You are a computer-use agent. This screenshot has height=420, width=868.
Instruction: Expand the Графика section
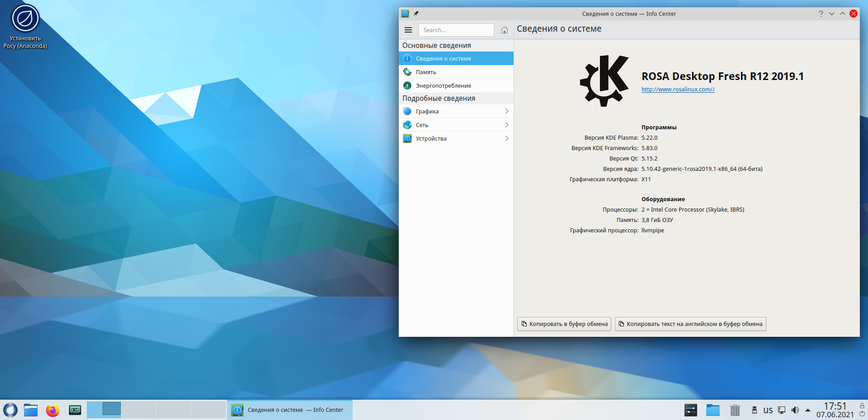[x=456, y=111]
